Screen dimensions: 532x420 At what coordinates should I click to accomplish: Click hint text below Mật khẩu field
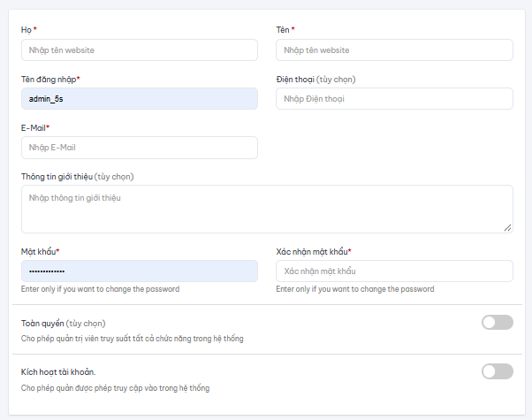101,289
